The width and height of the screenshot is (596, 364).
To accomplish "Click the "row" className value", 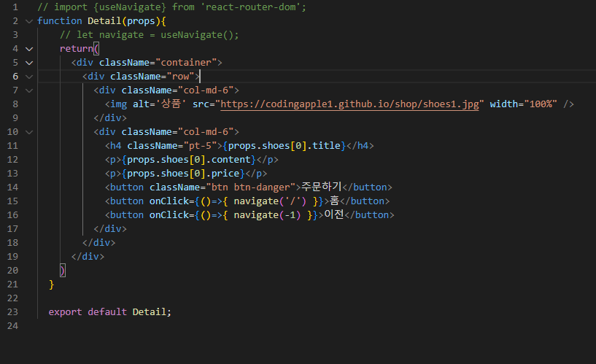I will [x=180, y=77].
